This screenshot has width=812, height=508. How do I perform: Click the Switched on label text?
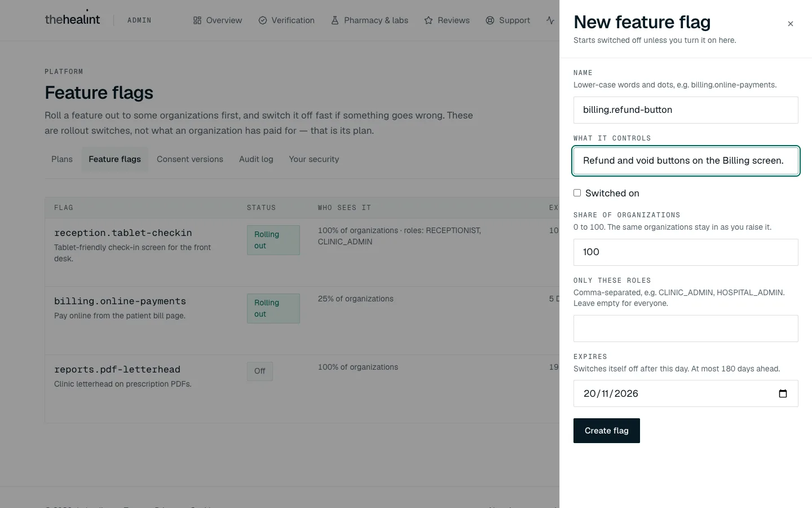point(612,193)
